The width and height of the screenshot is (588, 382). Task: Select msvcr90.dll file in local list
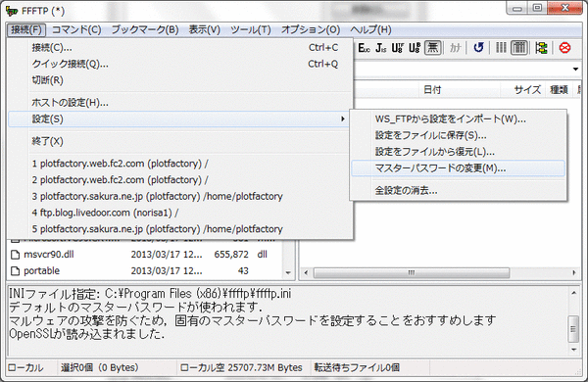(49, 254)
